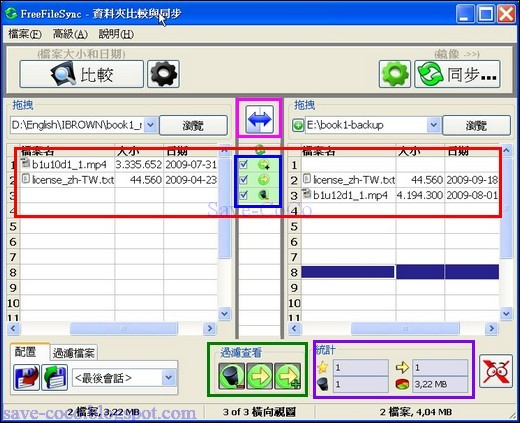Select b1u12d1_1.mp4 in right list
Viewport: 520px width, 423px height.
pos(349,195)
